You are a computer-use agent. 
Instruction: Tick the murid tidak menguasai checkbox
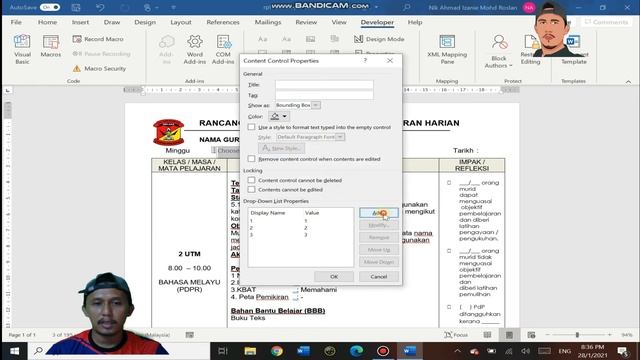(x=449, y=251)
